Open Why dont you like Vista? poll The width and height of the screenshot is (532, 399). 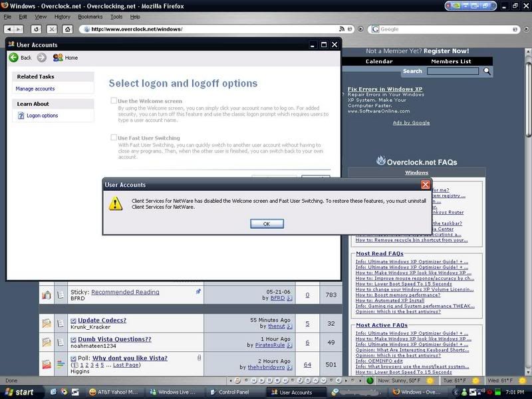[130, 358]
